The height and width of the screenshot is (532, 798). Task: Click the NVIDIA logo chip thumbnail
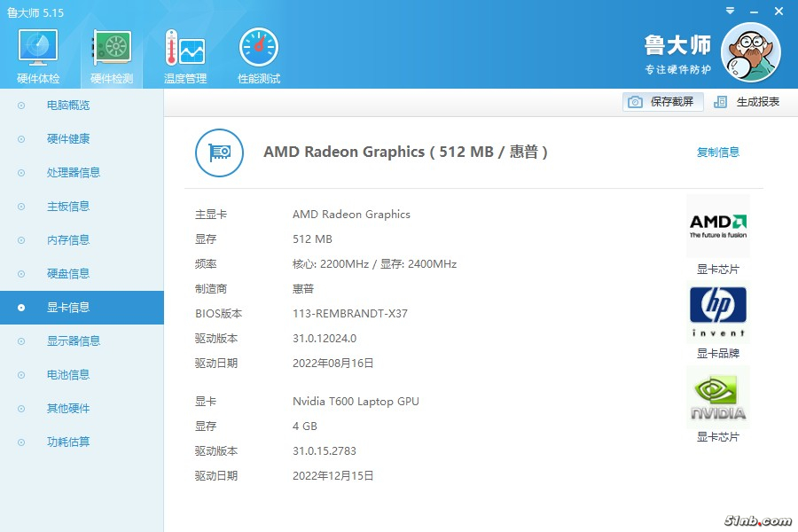718,397
